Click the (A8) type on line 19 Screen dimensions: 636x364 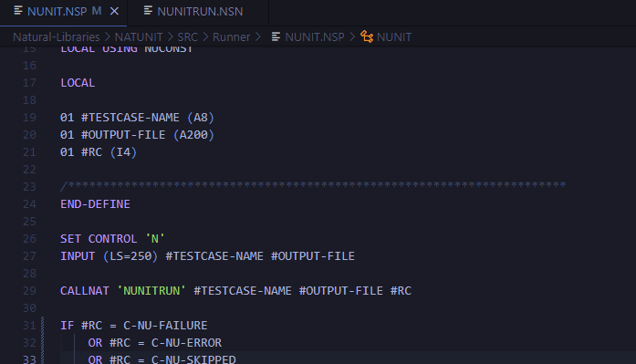(201, 118)
